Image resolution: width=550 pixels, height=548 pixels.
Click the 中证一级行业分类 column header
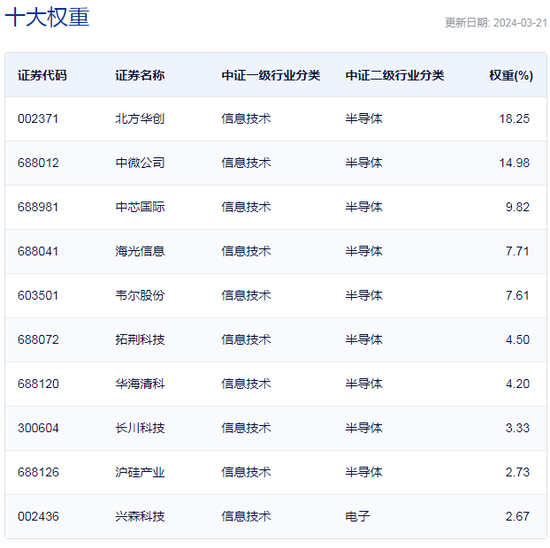[271, 75]
